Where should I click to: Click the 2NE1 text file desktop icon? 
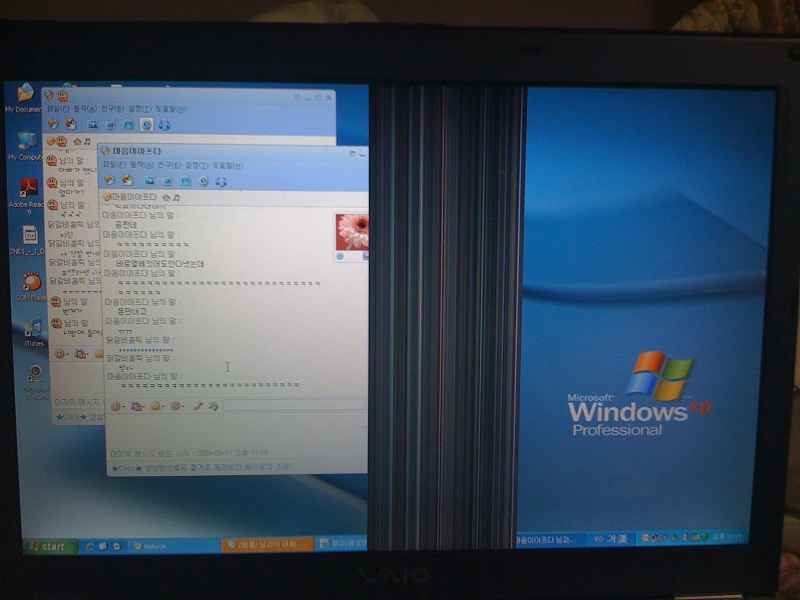[28, 240]
